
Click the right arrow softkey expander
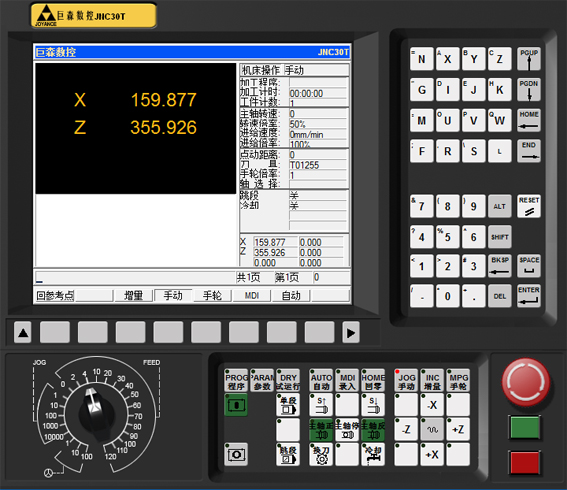click(351, 332)
